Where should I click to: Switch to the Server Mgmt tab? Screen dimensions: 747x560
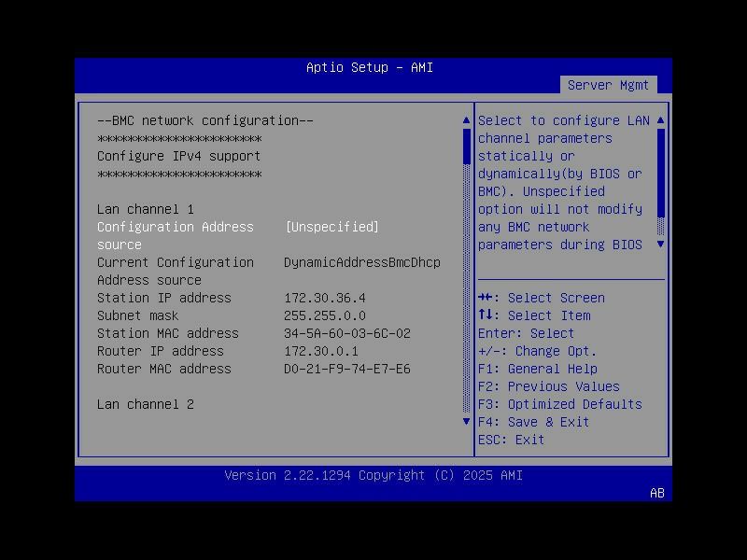[609, 84]
